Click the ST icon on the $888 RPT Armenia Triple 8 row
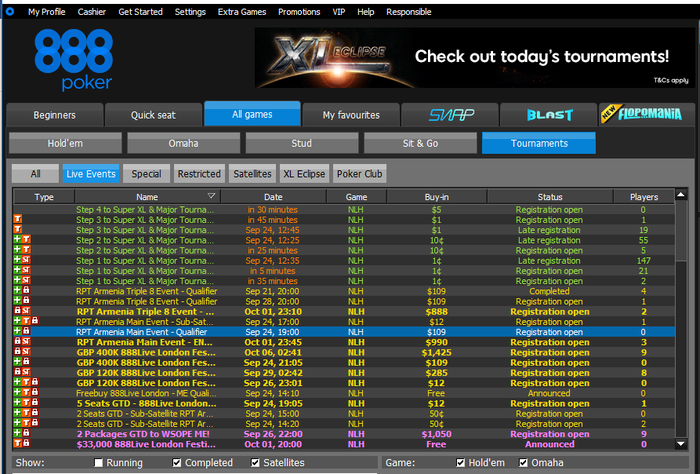This screenshot has width=700, height=474. coord(26,311)
